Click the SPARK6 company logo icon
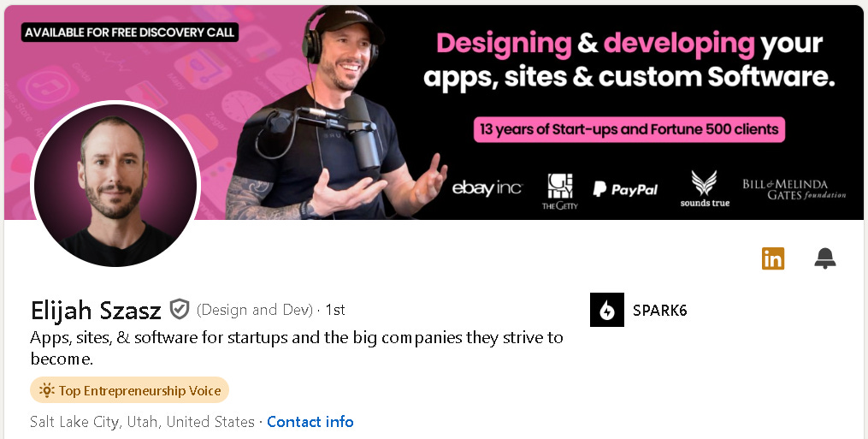Viewport: 868px width, 439px height. [x=606, y=310]
